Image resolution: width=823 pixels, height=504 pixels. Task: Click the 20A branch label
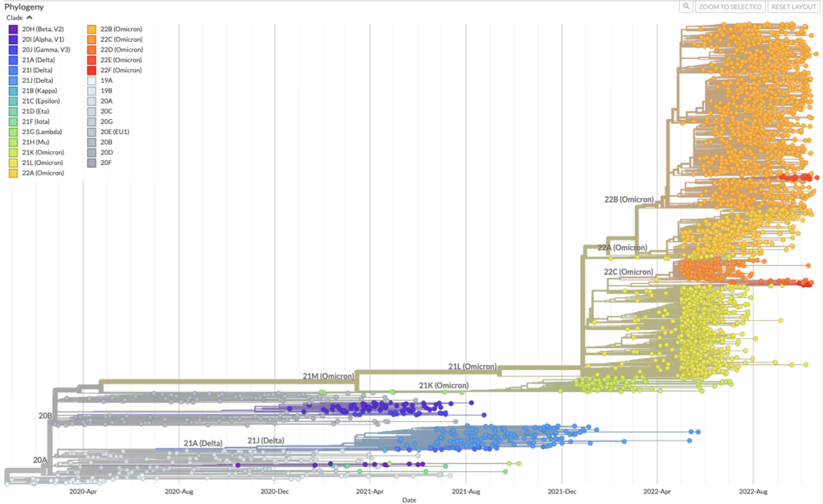[39, 460]
